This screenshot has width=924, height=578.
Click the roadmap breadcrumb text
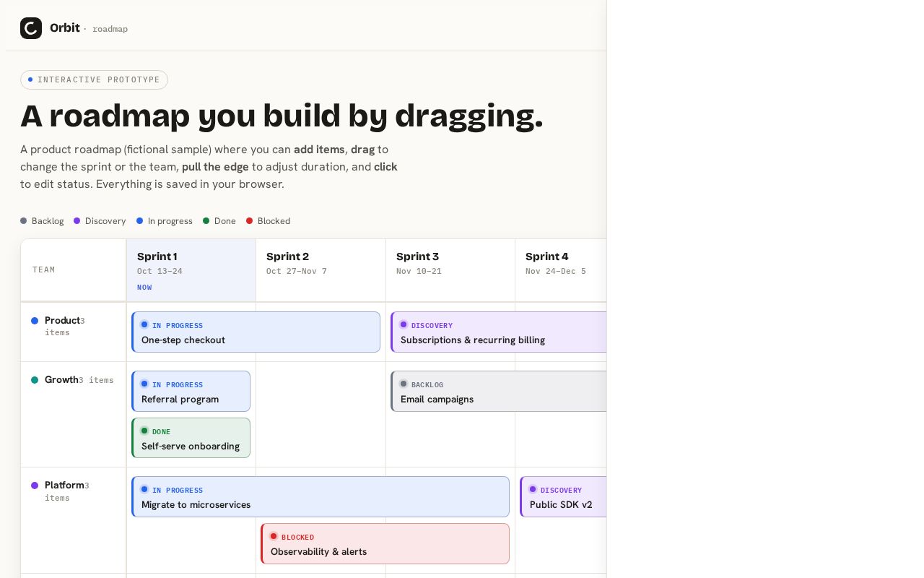pos(110,29)
